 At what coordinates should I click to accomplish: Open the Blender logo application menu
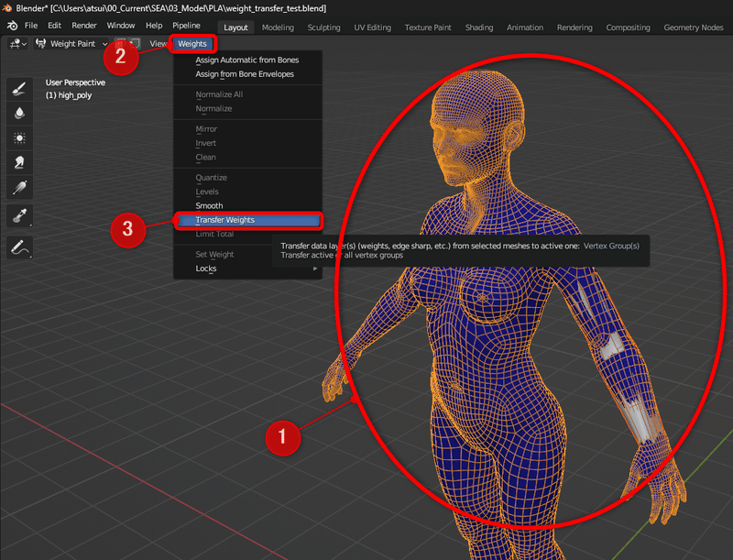[x=13, y=26]
